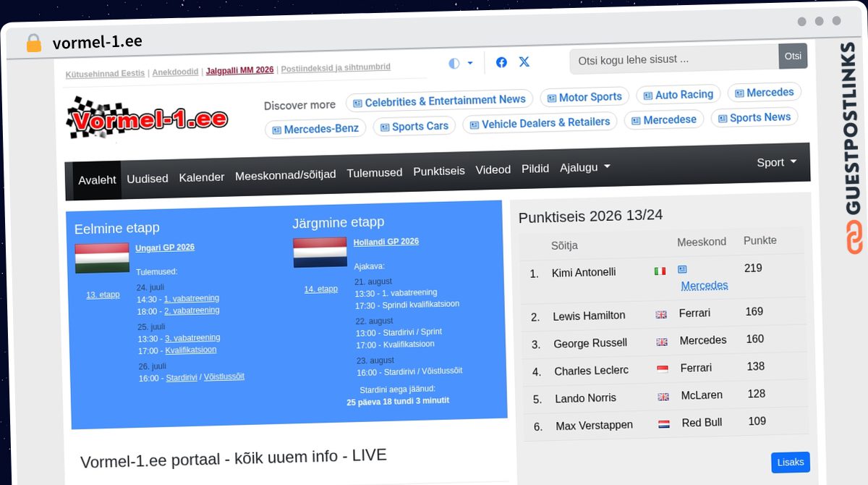Click Celebrities & Entertainment News chip
This screenshot has height=485, width=868.
pos(439,101)
